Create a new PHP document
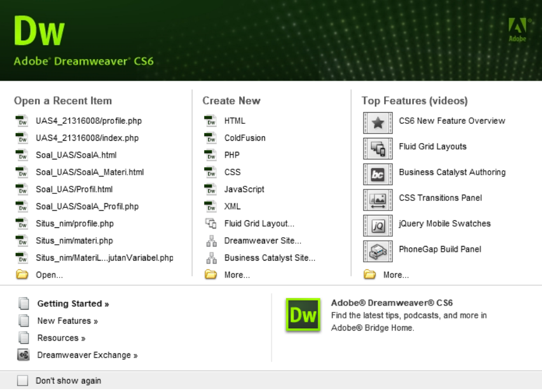The image size is (542, 392). (x=232, y=155)
